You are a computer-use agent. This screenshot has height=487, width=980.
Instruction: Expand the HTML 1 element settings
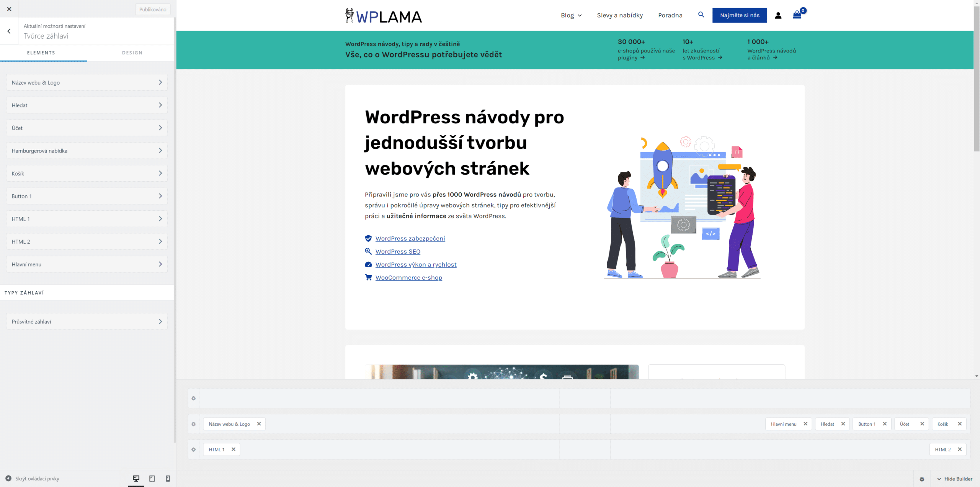[x=87, y=219]
